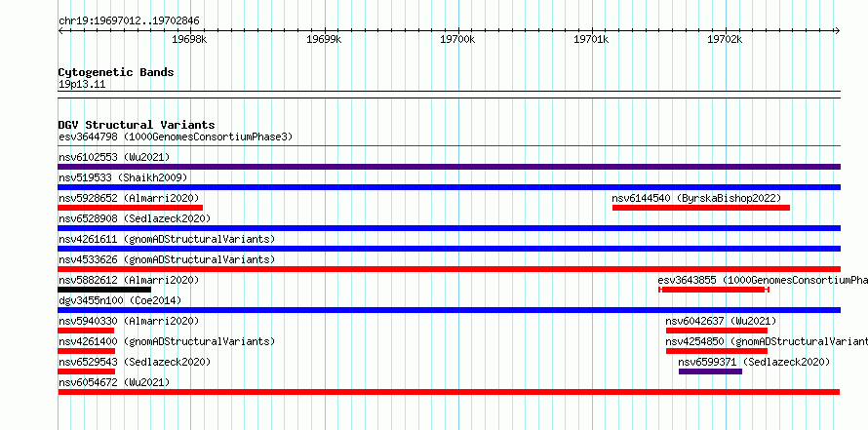Click short red bar under nsv5940330
868x430 pixels.
(86, 331)
